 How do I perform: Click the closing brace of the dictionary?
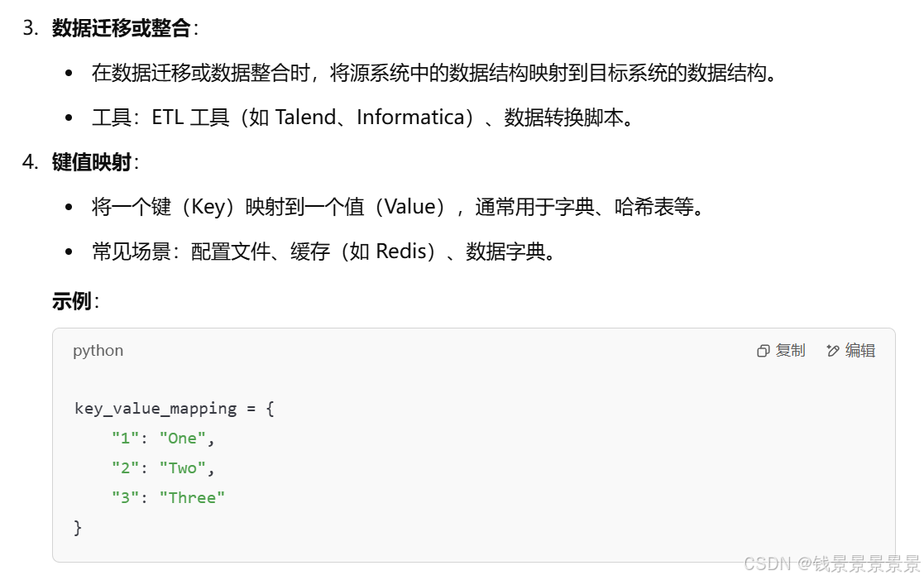click(78, 528)
